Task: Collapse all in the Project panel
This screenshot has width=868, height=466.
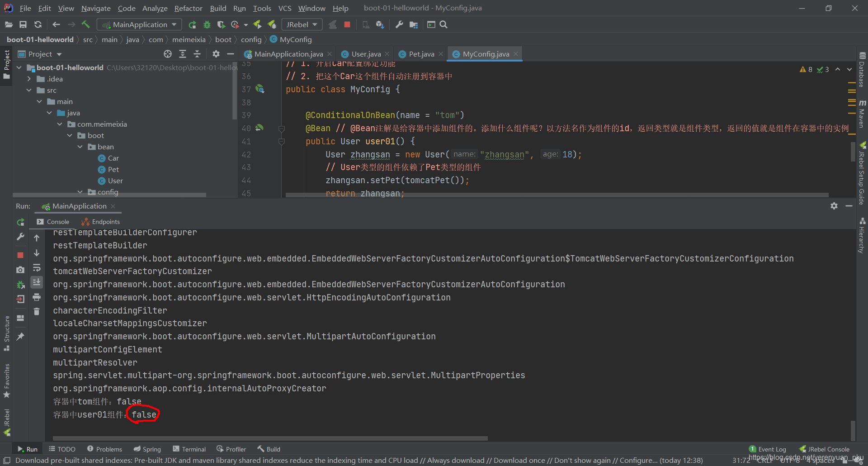Action: click(197, 54)
